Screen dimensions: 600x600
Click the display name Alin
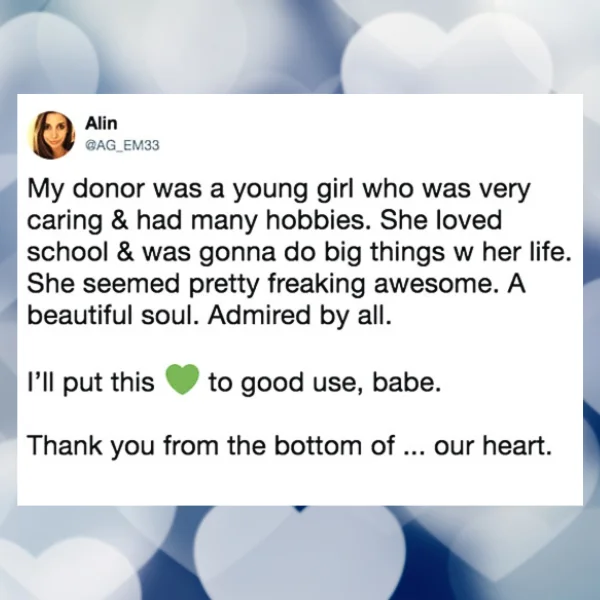(x=101, y=123)
